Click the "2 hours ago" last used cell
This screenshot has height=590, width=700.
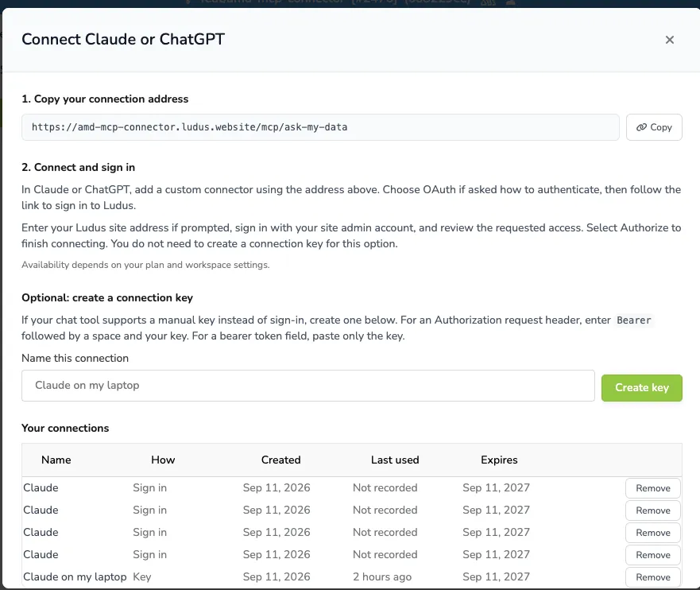(x=382, y=577)
